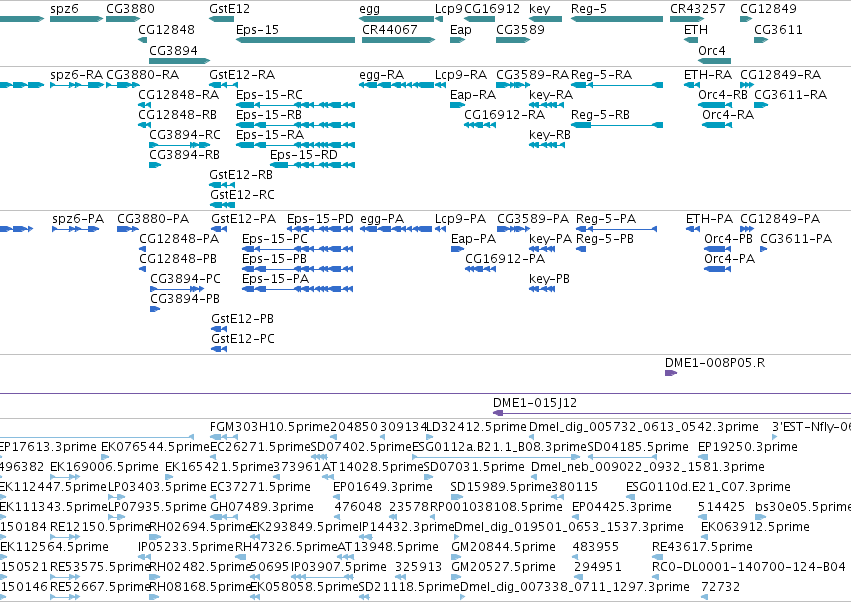The height and width of the screenshot is (602, 851).
Task: Open the CG12848 gene label
Action: (166, 29)
